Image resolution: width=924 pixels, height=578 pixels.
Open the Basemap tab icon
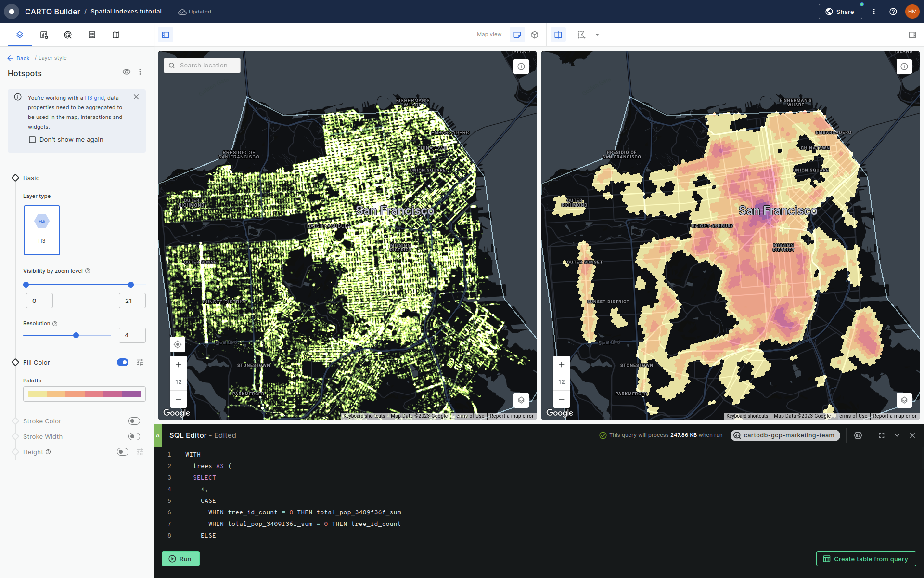click(116, 35)
